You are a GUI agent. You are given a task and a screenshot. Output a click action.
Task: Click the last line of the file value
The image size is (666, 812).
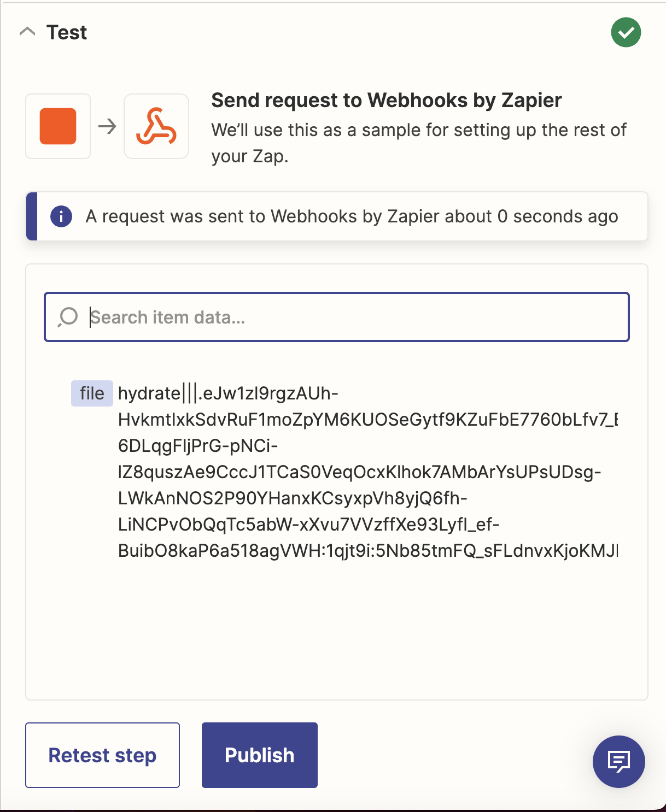coord(367,551)
